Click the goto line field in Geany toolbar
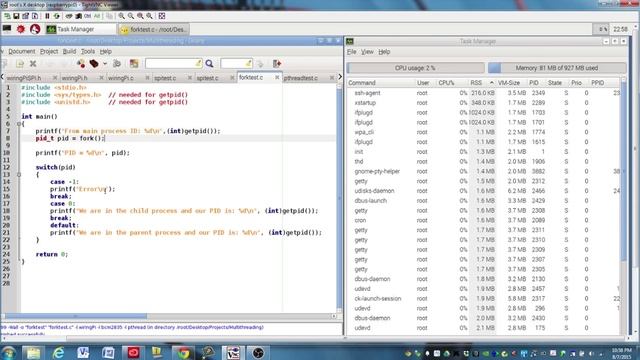The width and height of the screenshot is (640, 360). 236,63
